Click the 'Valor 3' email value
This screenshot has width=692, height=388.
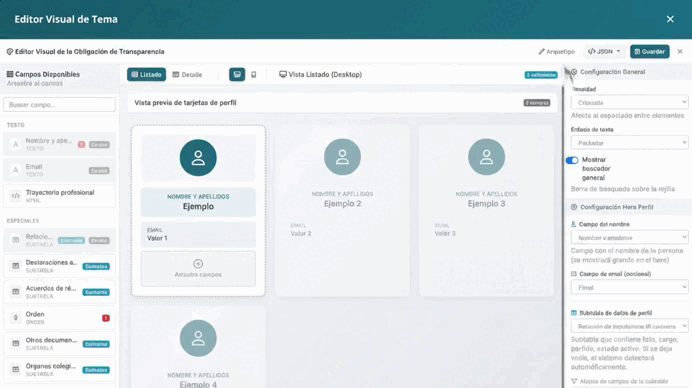[445, 234]
